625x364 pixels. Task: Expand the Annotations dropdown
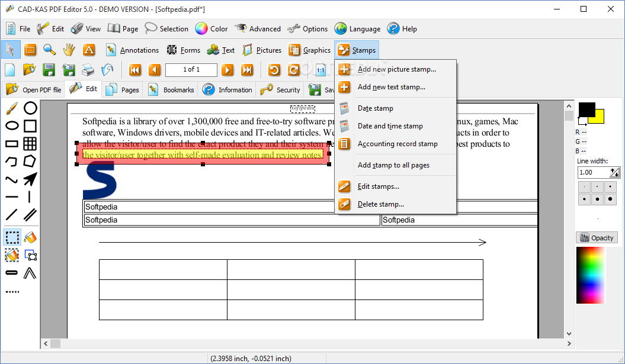click(x=132, y=50)
